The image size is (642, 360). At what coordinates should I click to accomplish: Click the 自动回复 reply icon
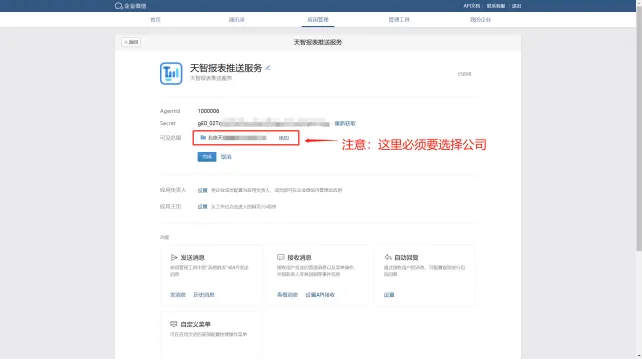[x=388, y=257]
